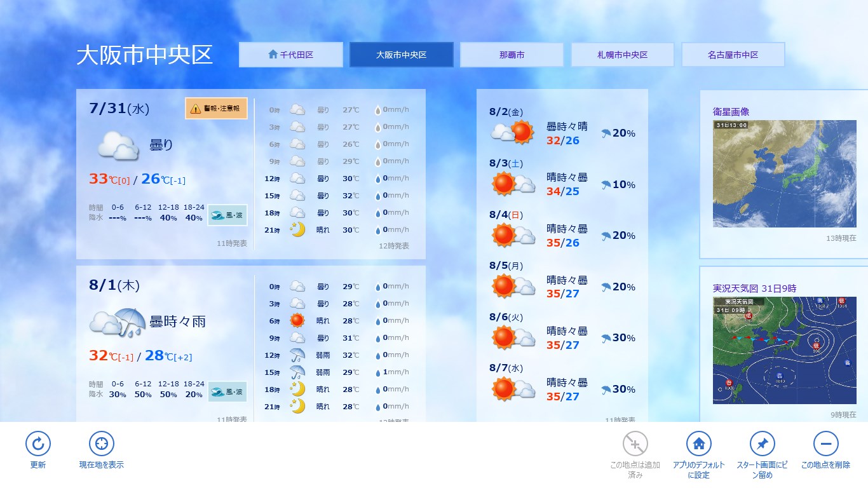Switch to the 千代田区 tab
The width and height of the screenshot is (868, 488).
pos(291,55)
